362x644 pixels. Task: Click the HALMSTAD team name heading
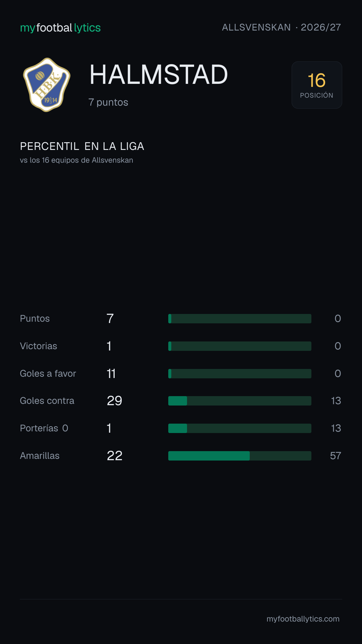(159, 74)
